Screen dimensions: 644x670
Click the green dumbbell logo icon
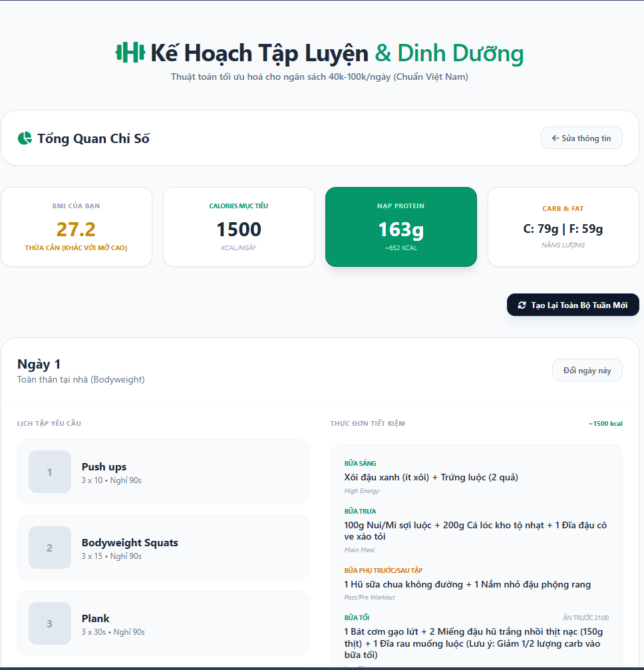pyautogui.click(x=130, y=53)
